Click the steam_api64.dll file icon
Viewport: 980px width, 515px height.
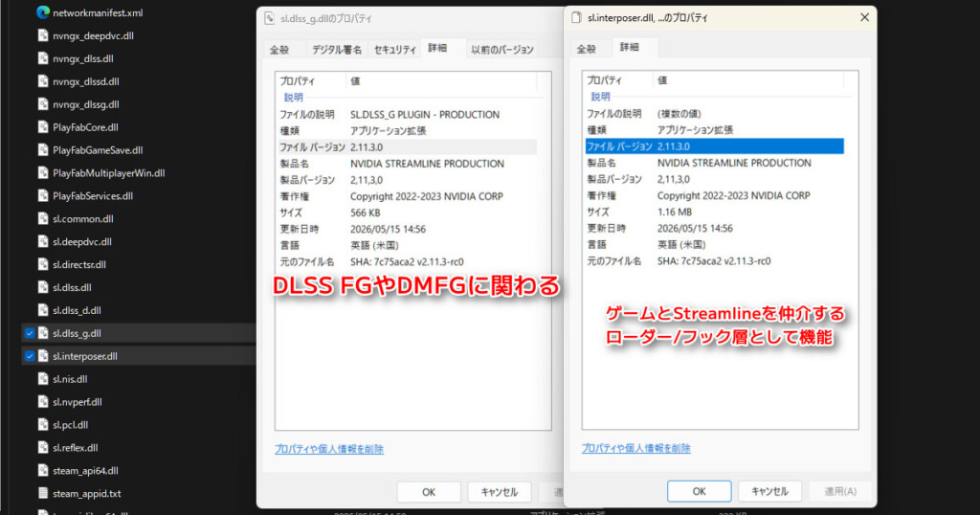(x=43, y=471)
